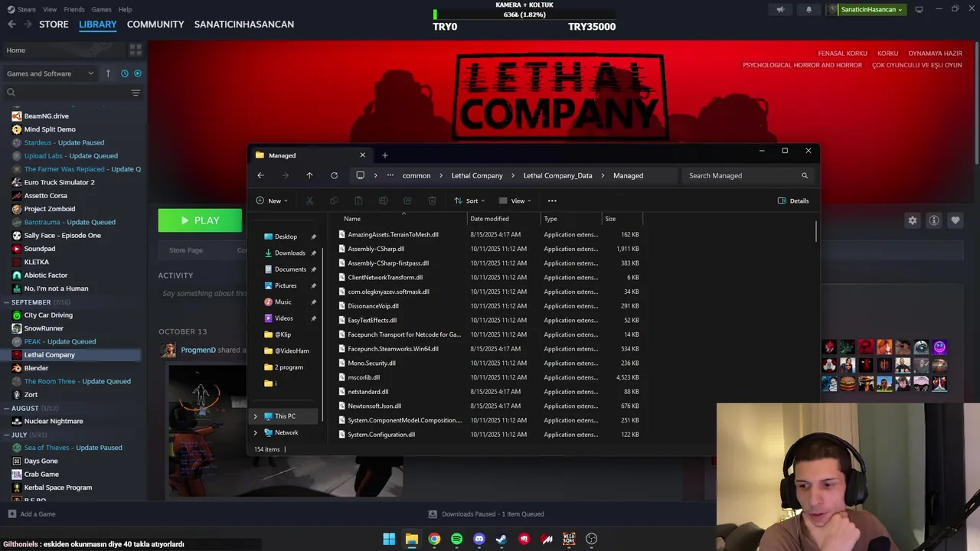Toggle the library recent activity clock filter
Screen dimensions: 980x551
point(125,73)
